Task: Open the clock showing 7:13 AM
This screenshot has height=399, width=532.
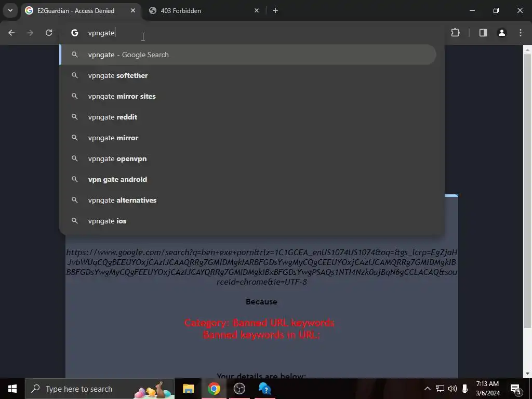Action: 487,389
